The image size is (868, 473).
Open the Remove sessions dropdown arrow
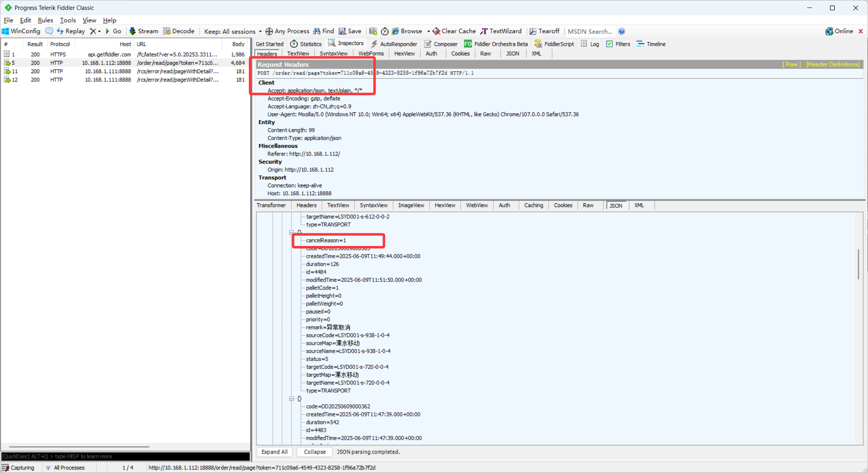click(x=99, y=31)
